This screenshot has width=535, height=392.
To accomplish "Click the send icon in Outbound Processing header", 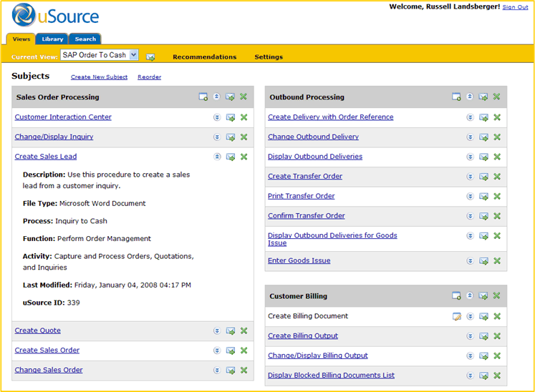I will 483,97.
